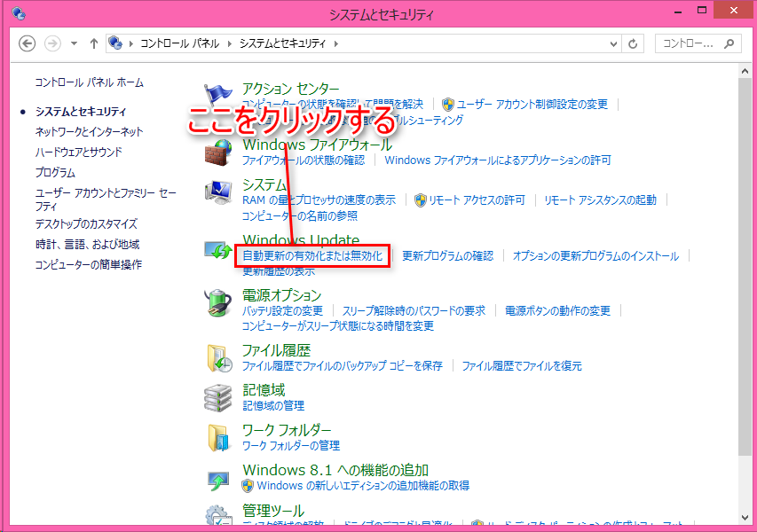
Task: Open コンピューターの名前の参照 link
Action: [x=300, y=215]
